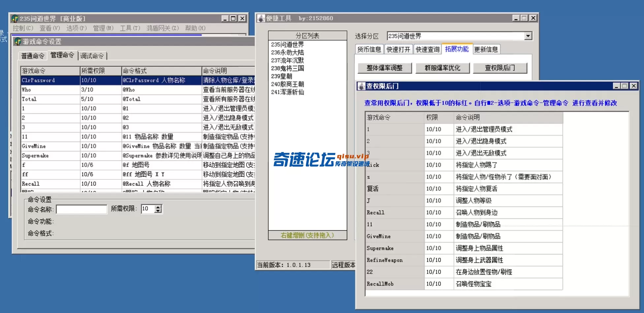Maximize the 查权限后门 window
This screenshot has width=644, height=313.
click(x=624, y=86)
